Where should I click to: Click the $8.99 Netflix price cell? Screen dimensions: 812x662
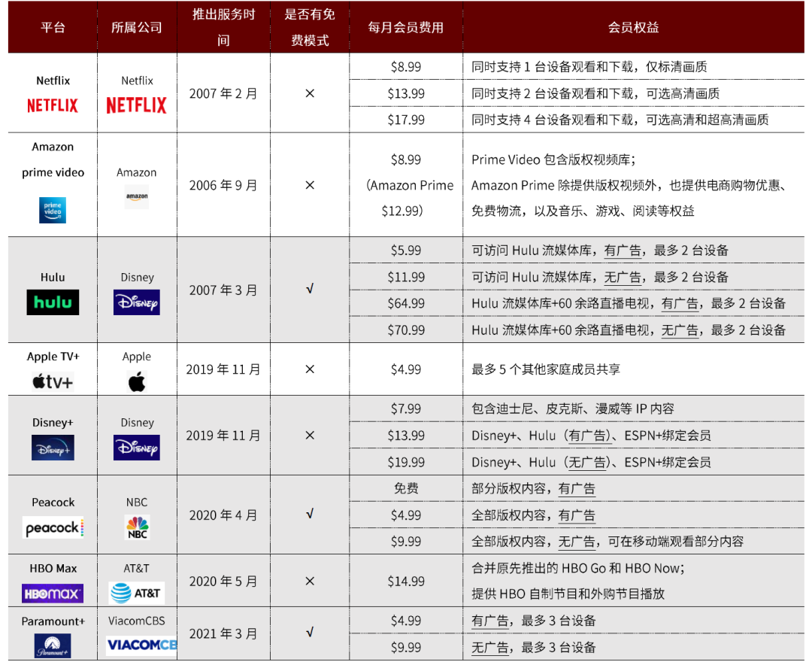pos(406,67)
